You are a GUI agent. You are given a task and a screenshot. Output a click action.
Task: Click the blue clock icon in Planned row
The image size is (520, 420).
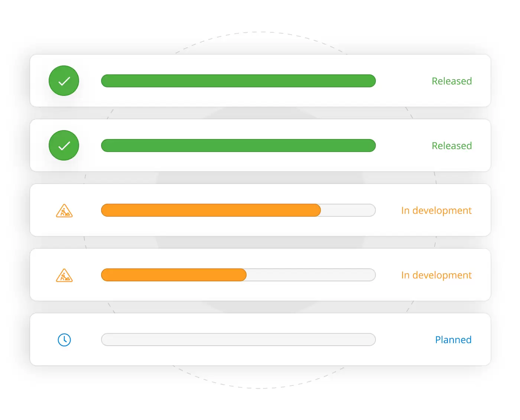64,340
